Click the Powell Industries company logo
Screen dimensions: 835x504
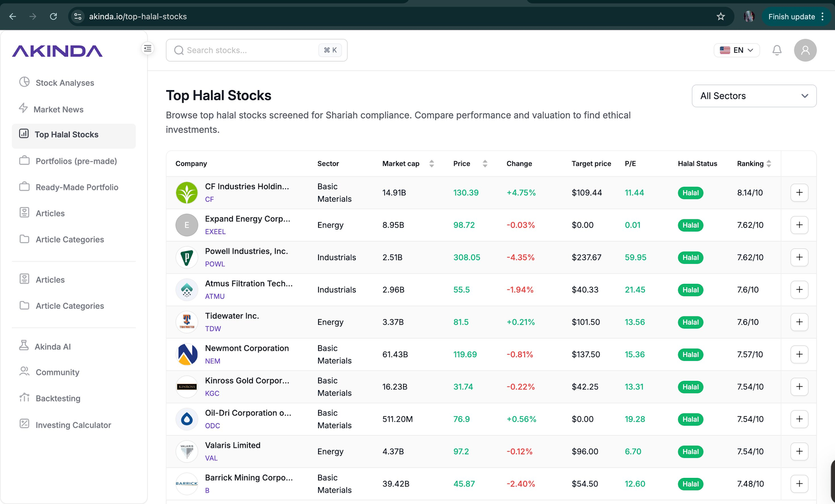(187, 257)
